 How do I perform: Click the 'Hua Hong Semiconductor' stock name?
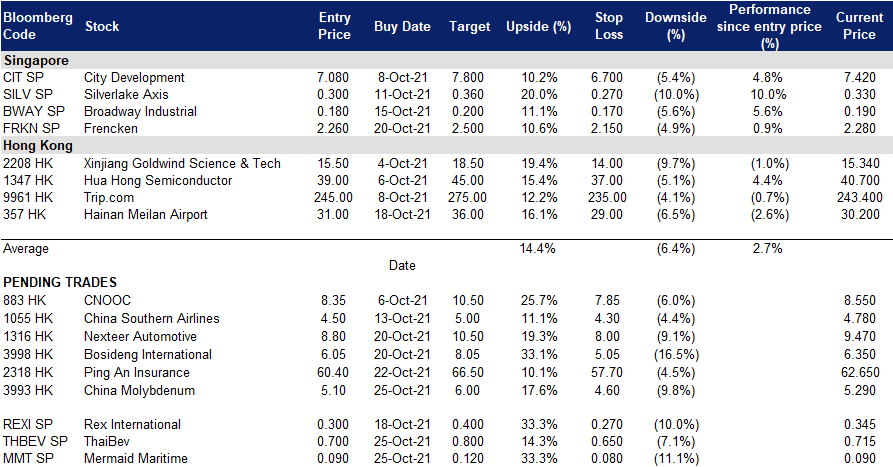tap(158, 181)
